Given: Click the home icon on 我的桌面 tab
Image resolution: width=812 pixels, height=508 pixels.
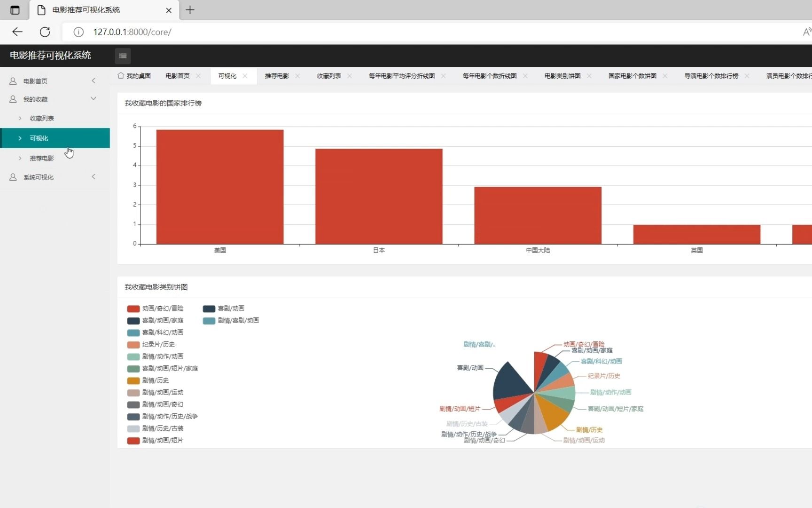Looking at the screenshot, I should click(x=121, y=76).
